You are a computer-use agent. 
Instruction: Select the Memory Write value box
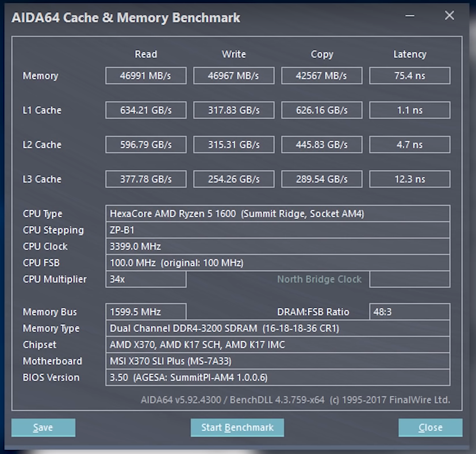pos(233,76)
